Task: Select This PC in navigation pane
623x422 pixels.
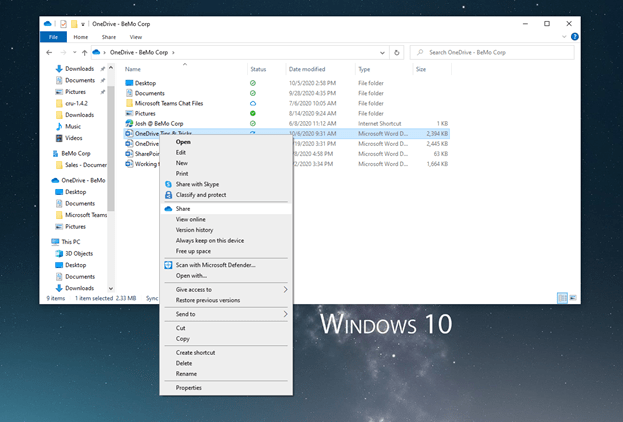Action: tap(71, 242)
